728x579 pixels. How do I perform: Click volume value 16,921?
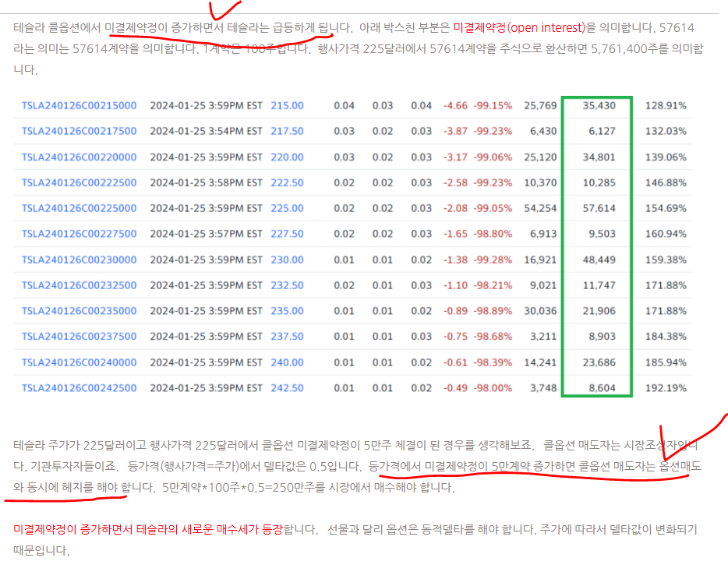coord(540,260)
